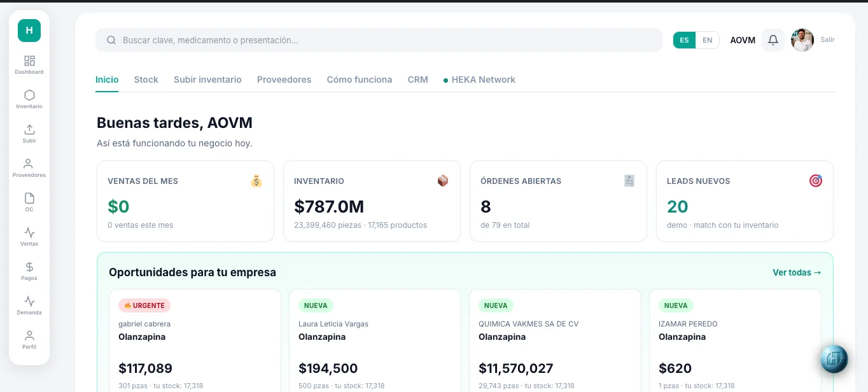Open the floating HEKA assistant bubble
Viewport: 868px width, 392px height.
(x=834, y=359)
